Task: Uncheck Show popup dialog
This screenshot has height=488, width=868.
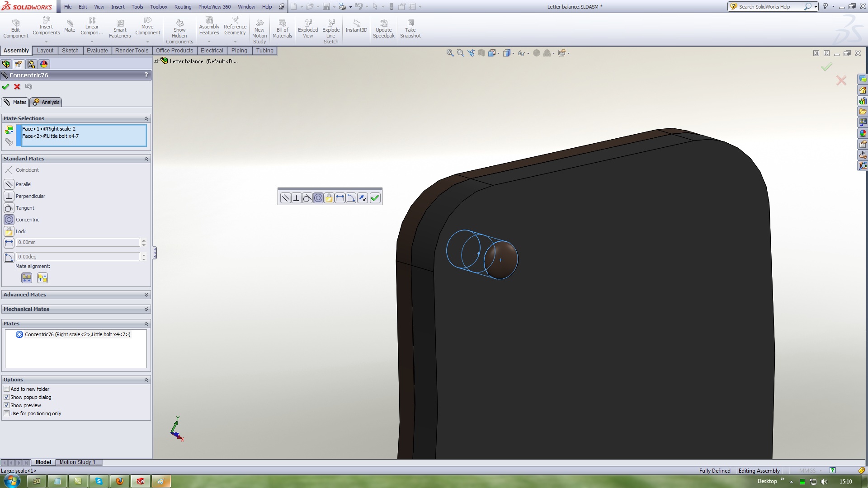Action: pos(6,397)
